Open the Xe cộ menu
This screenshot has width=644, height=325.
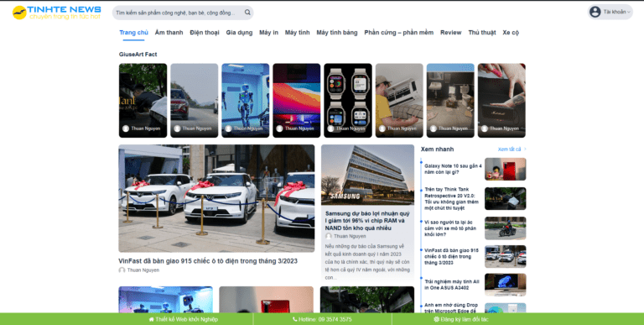(x=511, y=33)
